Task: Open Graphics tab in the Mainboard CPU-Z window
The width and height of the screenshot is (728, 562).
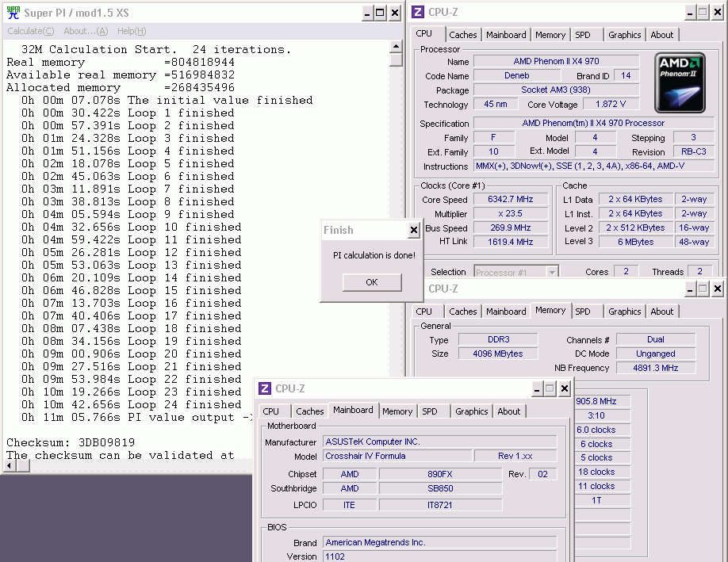Action: point(471,411)
